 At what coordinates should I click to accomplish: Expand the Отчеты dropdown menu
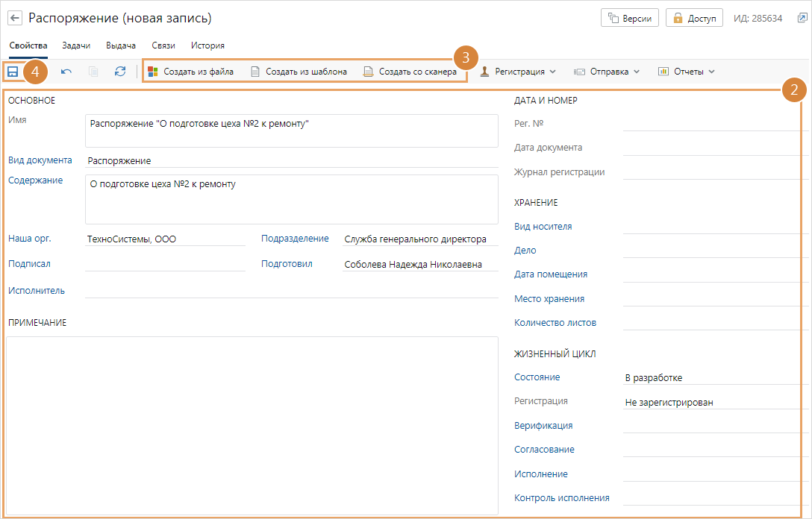(x=686, y=72)
